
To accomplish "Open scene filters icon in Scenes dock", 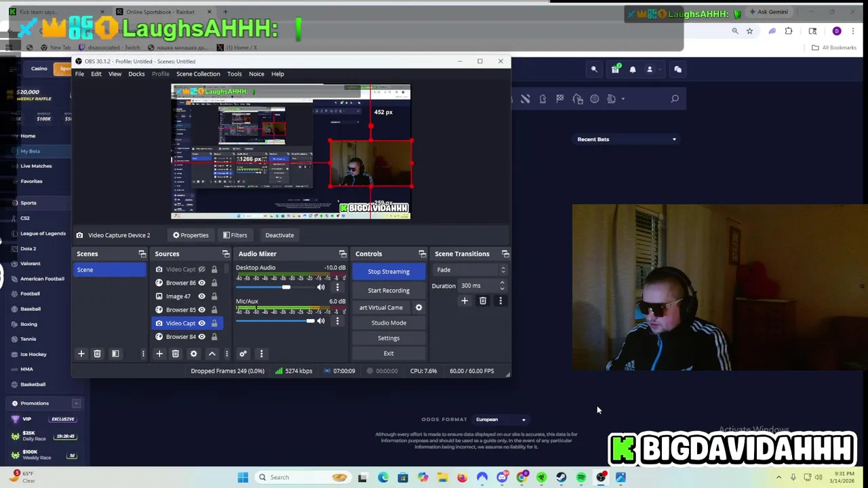I will pos(115,354).
